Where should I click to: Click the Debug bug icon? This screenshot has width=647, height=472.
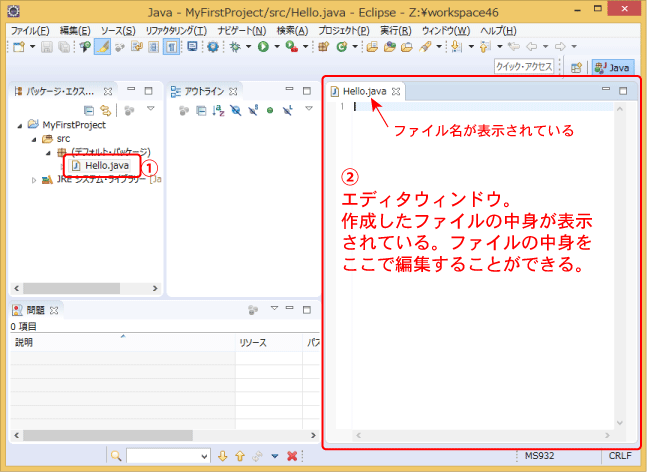235,47
